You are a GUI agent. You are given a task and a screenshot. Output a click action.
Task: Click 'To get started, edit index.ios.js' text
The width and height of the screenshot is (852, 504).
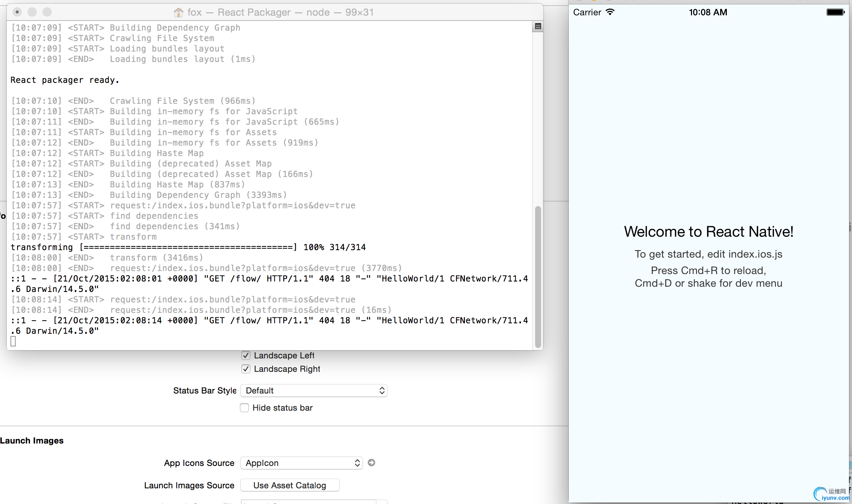click(x=709, y=254)
